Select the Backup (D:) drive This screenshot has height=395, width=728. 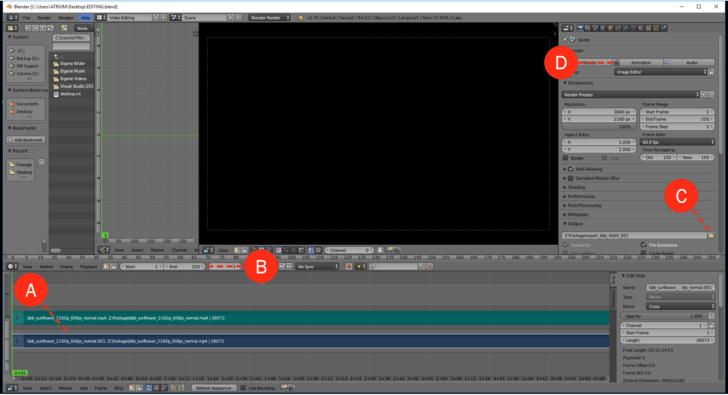(x=27, y=58)
